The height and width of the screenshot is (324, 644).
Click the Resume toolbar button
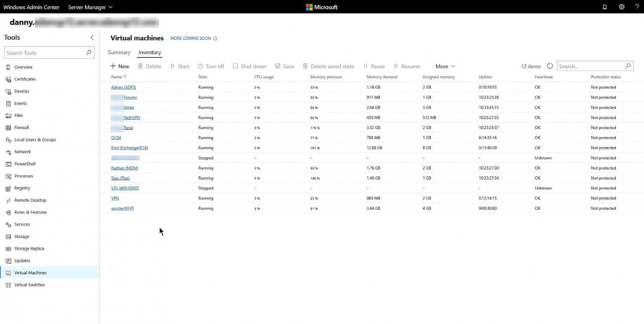[407, 66]
